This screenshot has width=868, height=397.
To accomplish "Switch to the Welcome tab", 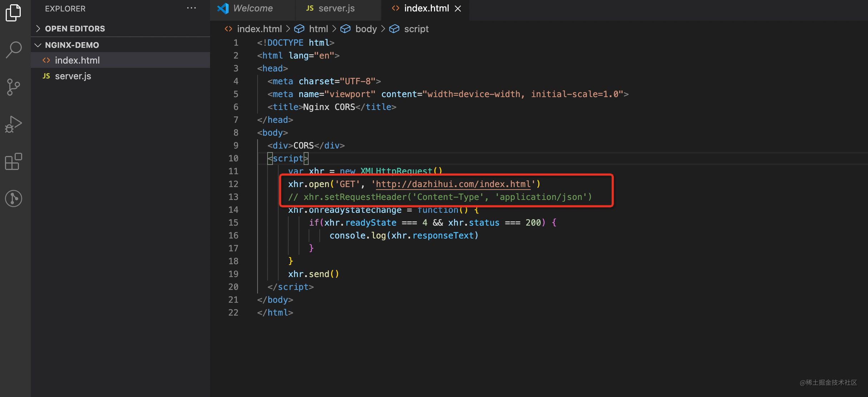I will [253, 8].
